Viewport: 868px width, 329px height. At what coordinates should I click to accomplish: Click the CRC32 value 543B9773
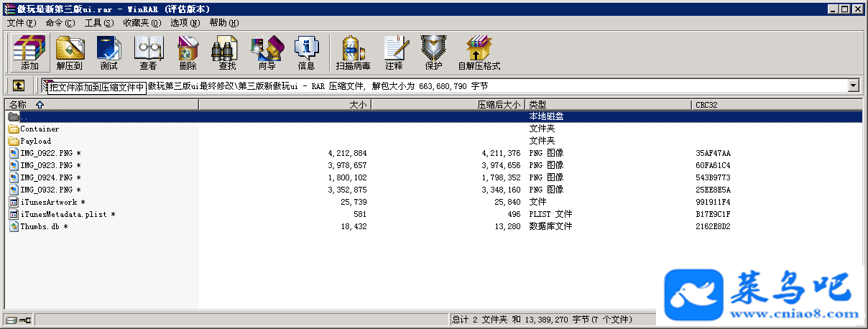pos(713,177)
